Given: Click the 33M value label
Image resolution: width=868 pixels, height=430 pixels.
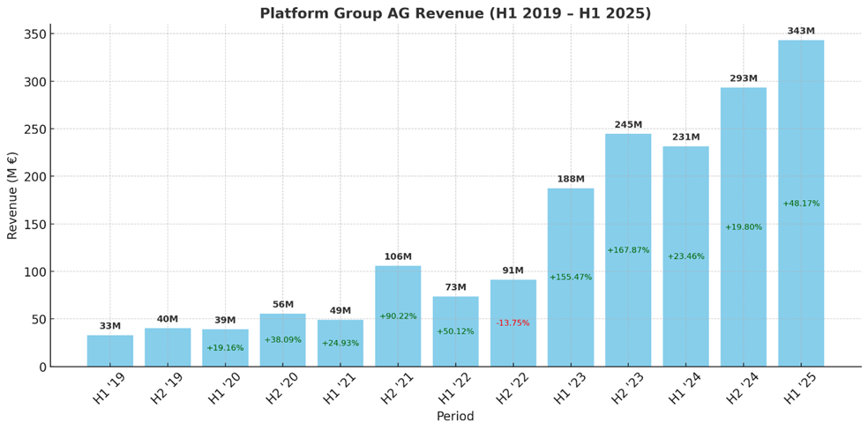Looking at the screenshot, I should 110,326.
